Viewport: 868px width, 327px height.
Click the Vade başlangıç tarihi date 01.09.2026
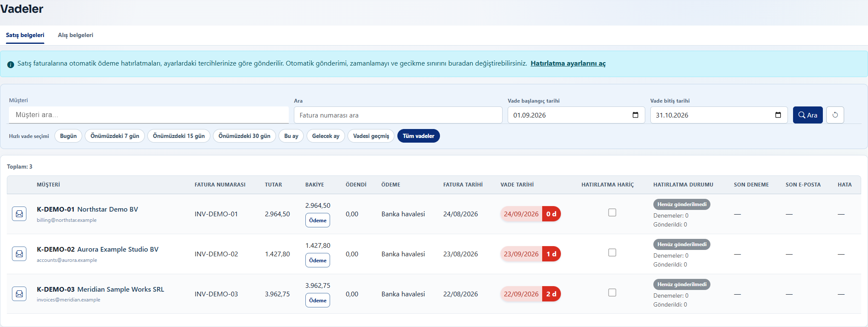click(529, 115)
